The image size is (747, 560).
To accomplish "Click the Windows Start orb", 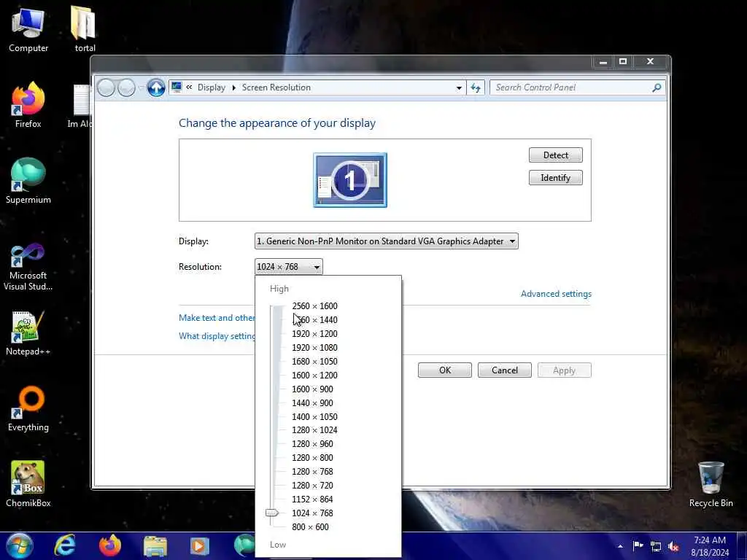I will point(20,545).
